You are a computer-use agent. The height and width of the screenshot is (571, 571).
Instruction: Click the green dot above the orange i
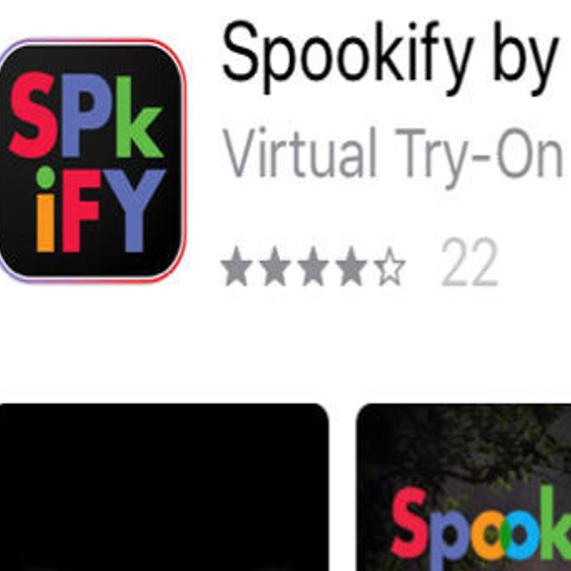pyautogui.click(x=46, y=177)
